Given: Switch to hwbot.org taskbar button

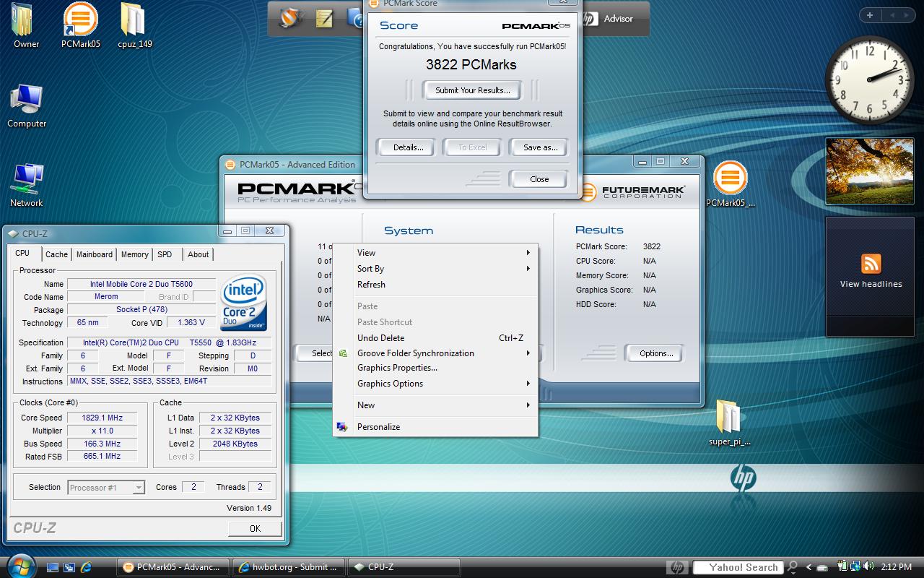Looking at the screenshot, I should 288,567.
